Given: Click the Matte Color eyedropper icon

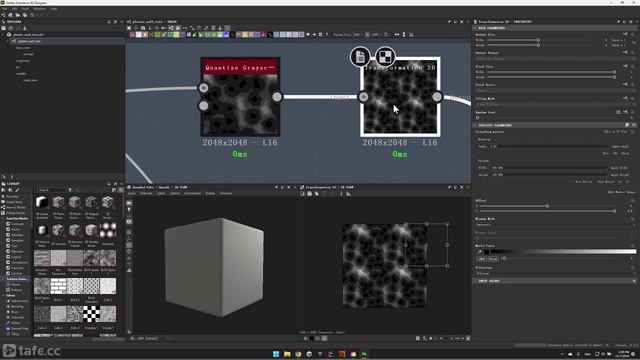Looking at the screenshot, I should click(x=480, y=252).
